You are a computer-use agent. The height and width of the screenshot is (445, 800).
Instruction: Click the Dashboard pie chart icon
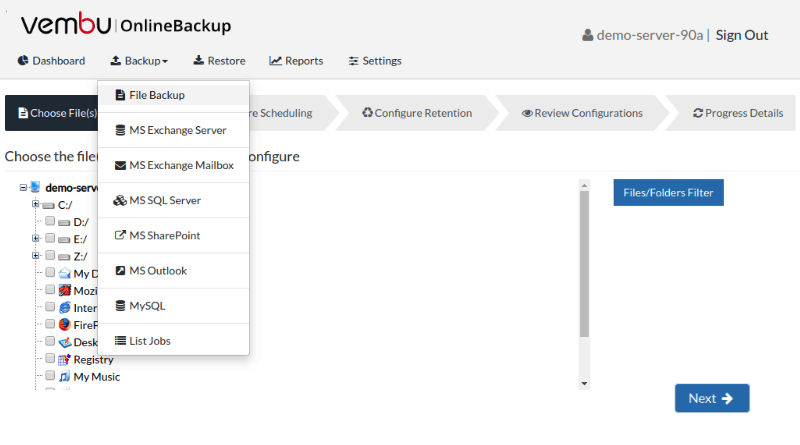23,61
